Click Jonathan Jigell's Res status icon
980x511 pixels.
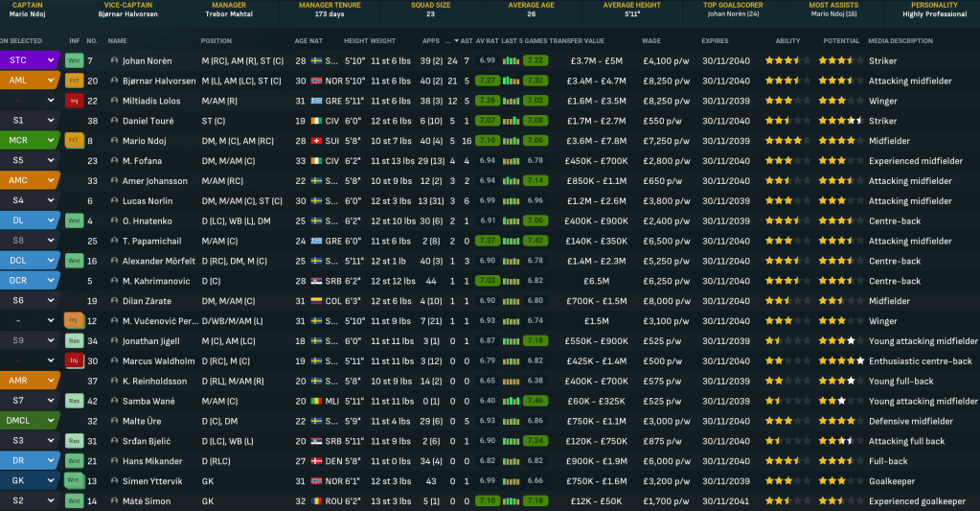(74, 341)
